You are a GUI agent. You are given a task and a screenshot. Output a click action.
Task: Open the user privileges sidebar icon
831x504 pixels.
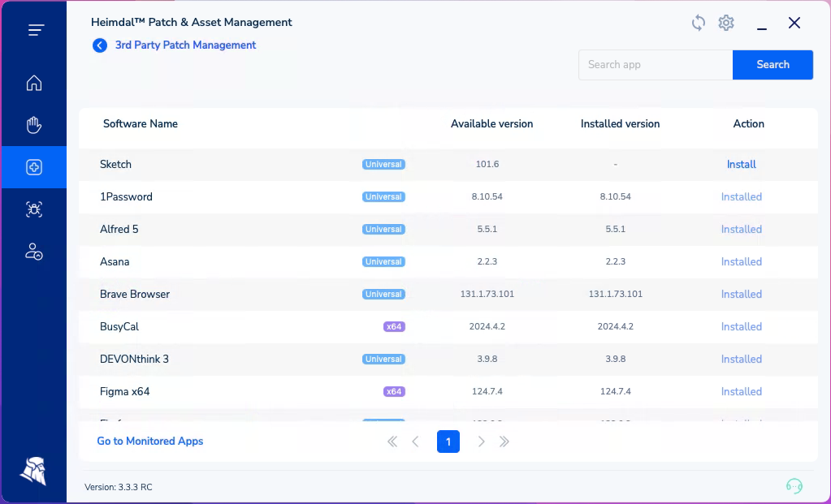click(x=34, y=252)
